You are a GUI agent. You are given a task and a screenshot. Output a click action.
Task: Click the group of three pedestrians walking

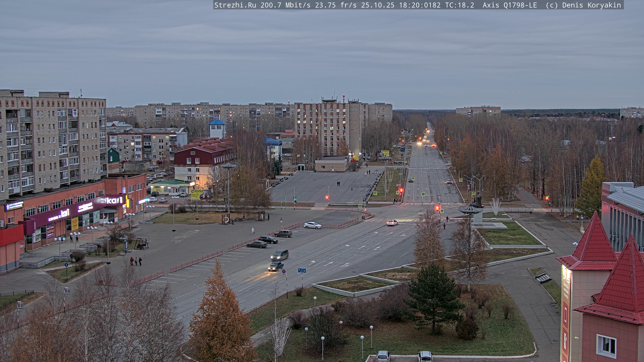(136, 261)
